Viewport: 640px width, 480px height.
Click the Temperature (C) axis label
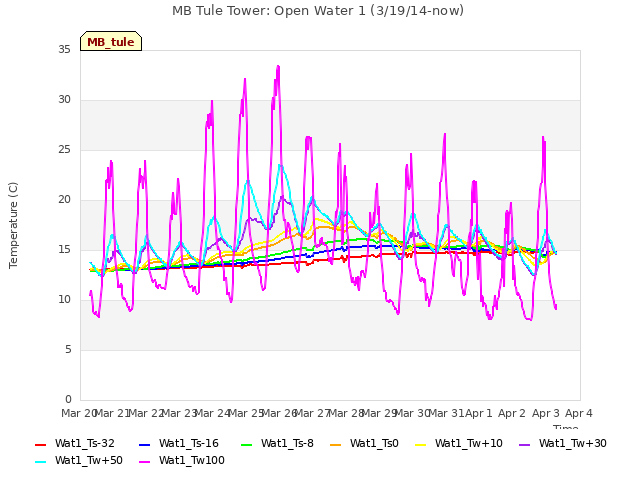coord(13,225)
